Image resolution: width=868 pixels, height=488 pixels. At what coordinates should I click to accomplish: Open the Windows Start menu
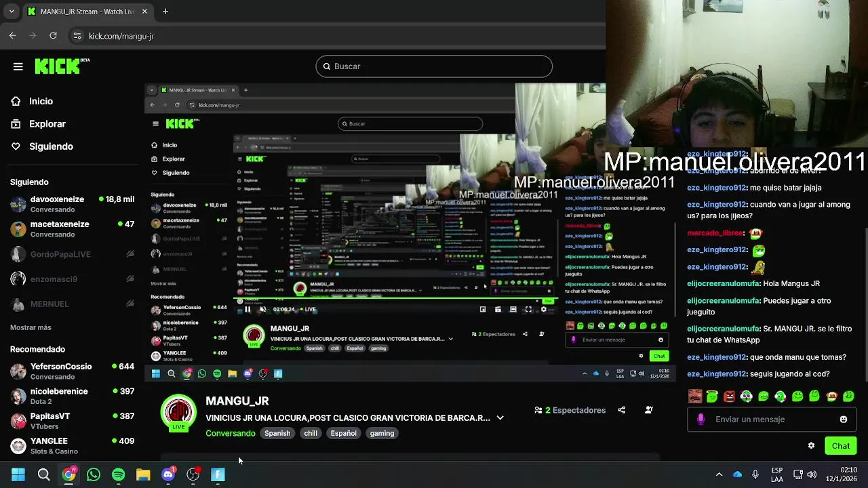point(18,474)
